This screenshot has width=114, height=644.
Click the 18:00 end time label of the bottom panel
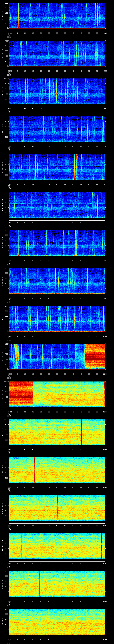105,639
